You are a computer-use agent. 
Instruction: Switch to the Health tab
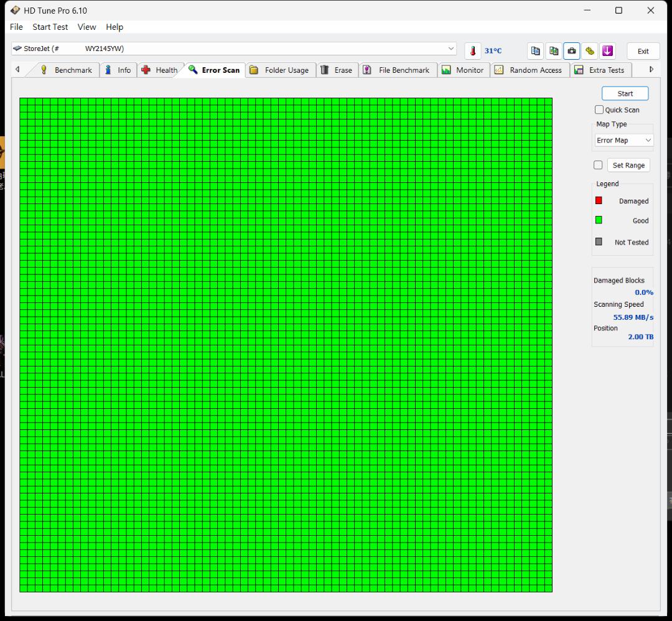(x=159, y=70)
